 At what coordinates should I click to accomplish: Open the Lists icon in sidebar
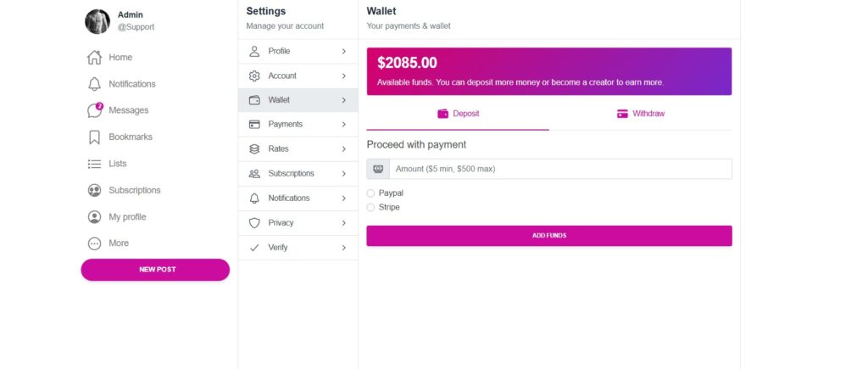(x=95, y=164)
